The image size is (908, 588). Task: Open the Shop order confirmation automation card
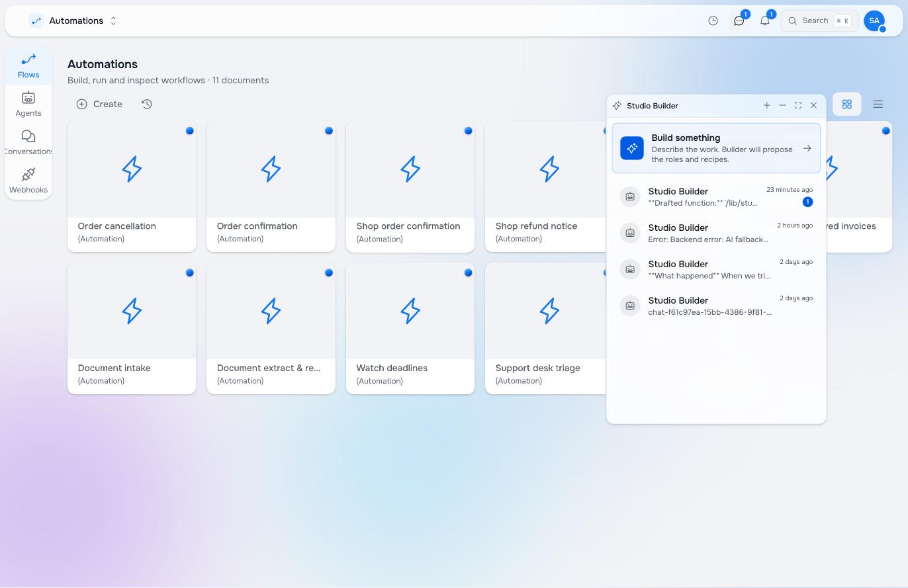pos(410,187)
